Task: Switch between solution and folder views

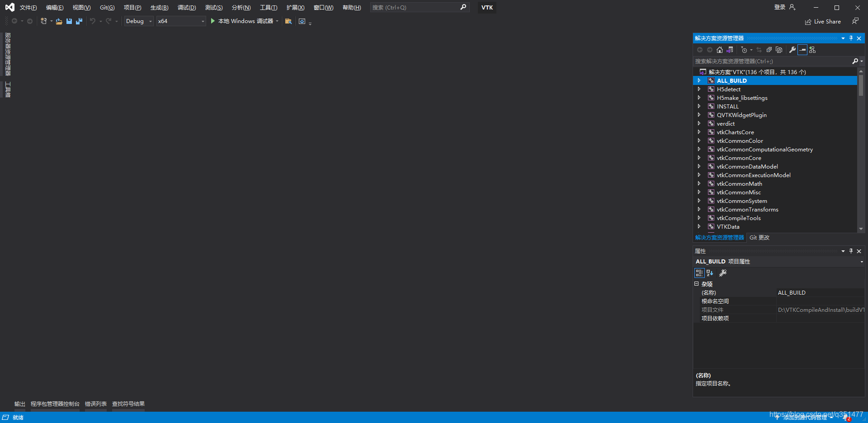Action: [730, 50]
